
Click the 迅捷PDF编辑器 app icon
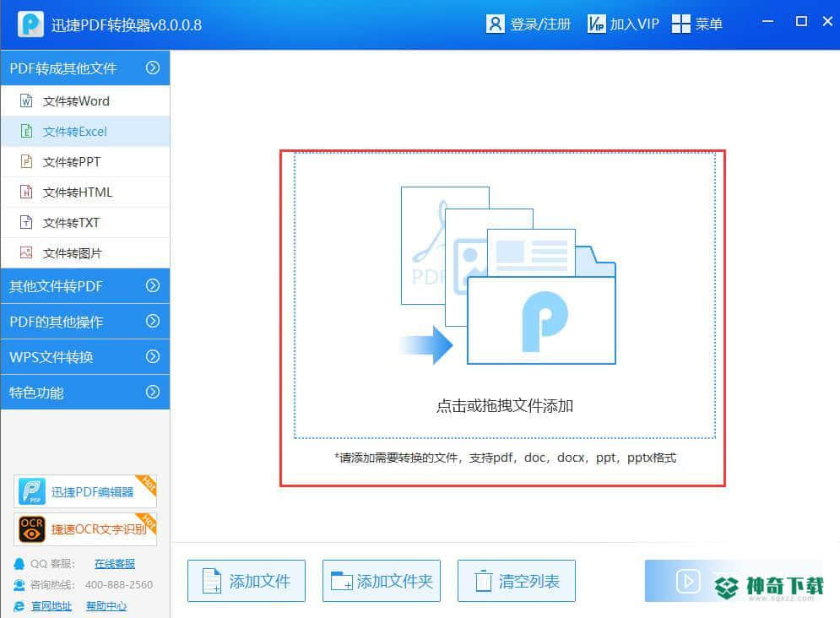point(31,491)
